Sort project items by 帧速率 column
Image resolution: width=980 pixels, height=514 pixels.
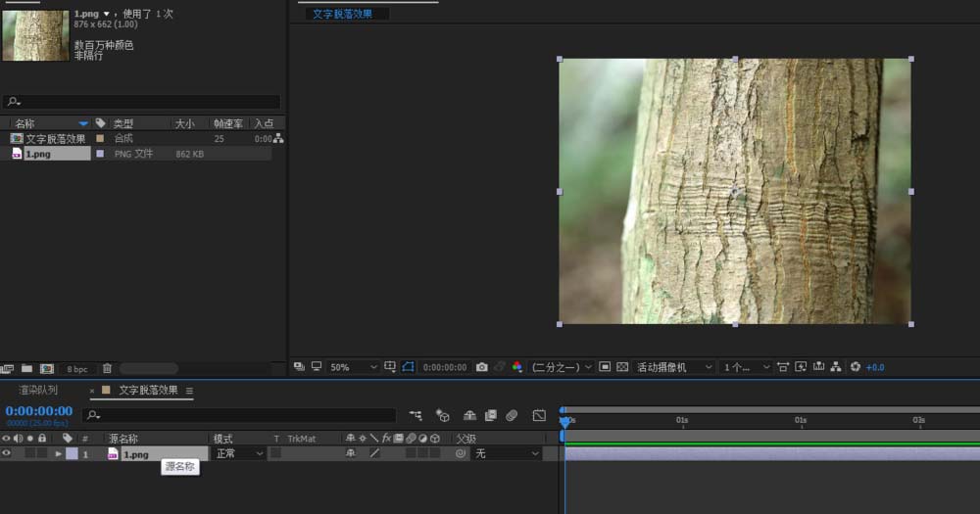pyautogui.click(x=228, y=123)
